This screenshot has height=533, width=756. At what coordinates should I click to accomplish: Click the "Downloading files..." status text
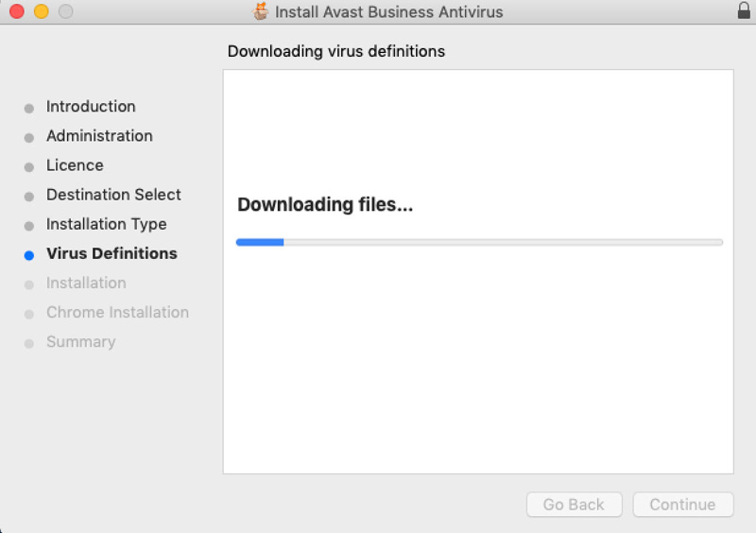tap(325, 205)
